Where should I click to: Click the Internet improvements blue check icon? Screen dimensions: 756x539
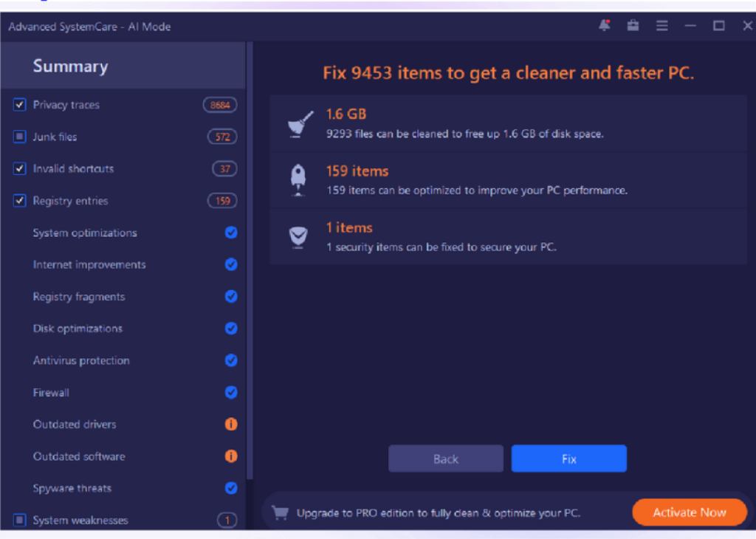point(231,264)
